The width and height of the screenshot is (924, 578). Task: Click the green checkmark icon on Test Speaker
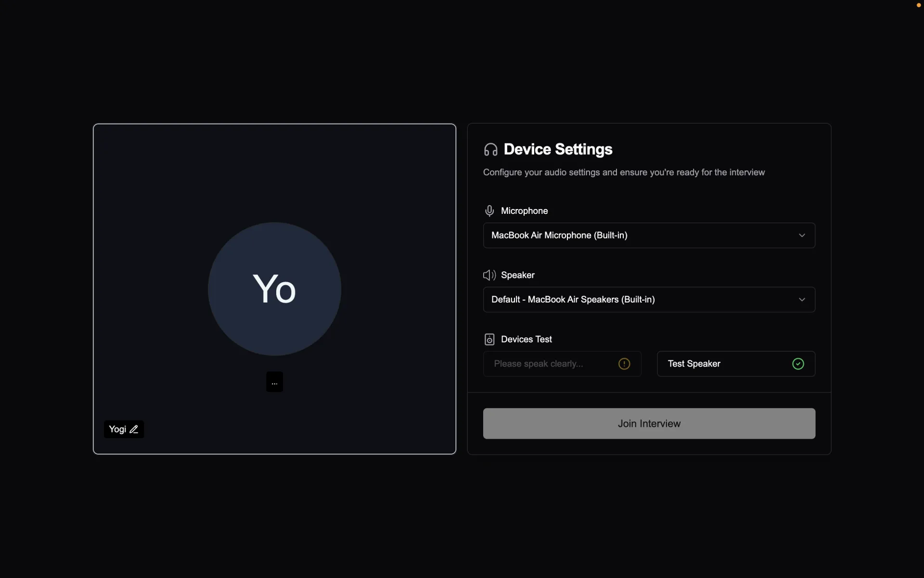797,364
